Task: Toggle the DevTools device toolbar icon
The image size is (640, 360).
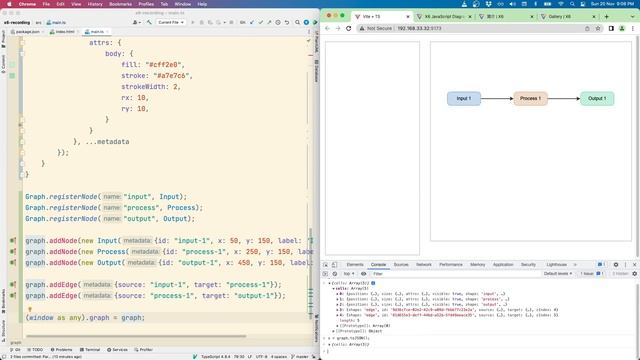Action: 335,265
